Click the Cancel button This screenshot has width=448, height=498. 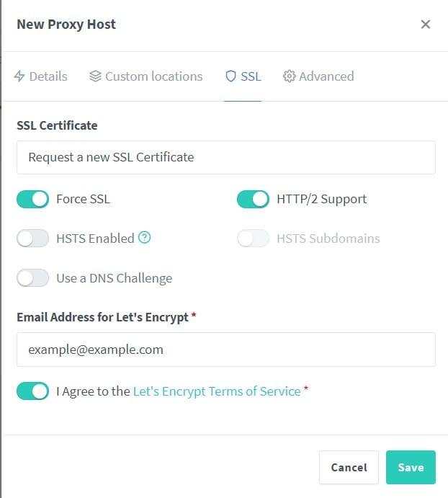tap(349, 467)
